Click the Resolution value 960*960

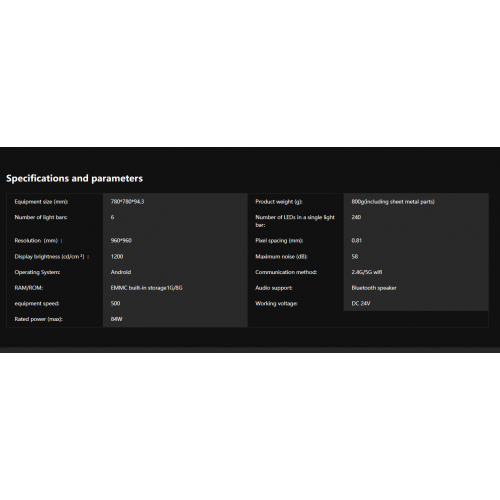click(x=121, y=241)
